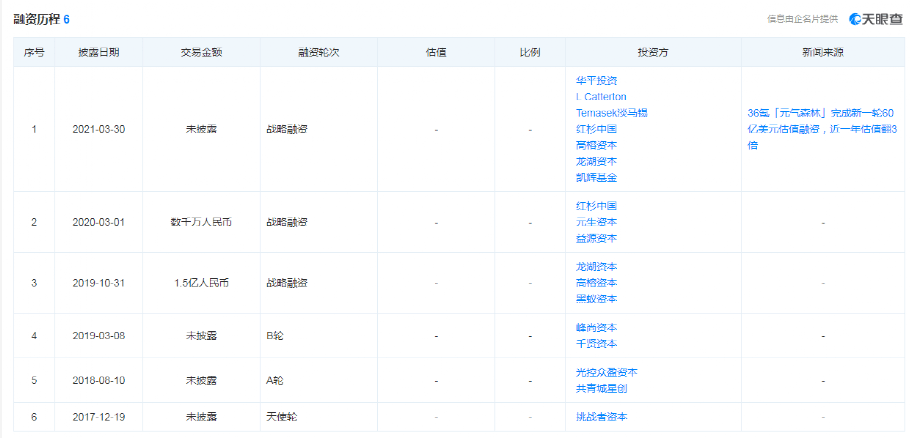Image resolution: width=911 pixels, height=438 pixels.
Task: Click the 益源资本 investor link
Action: (596, 238)
